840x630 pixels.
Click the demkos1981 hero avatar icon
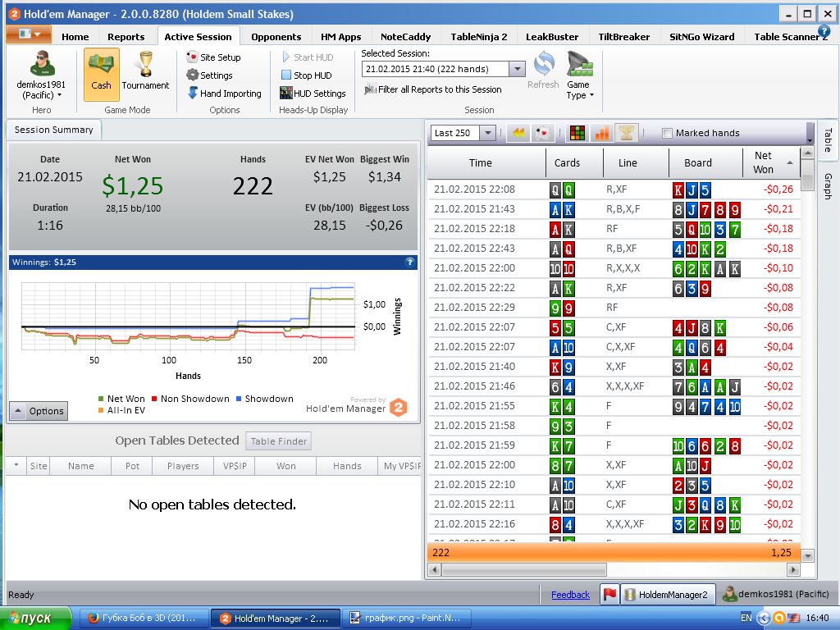(42, 63)
